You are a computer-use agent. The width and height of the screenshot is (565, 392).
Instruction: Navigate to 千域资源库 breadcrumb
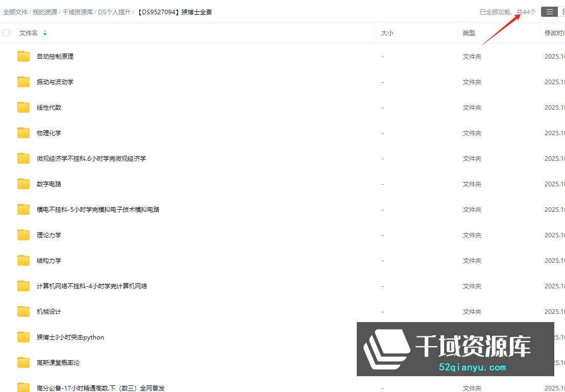click(x=78, y=12)
